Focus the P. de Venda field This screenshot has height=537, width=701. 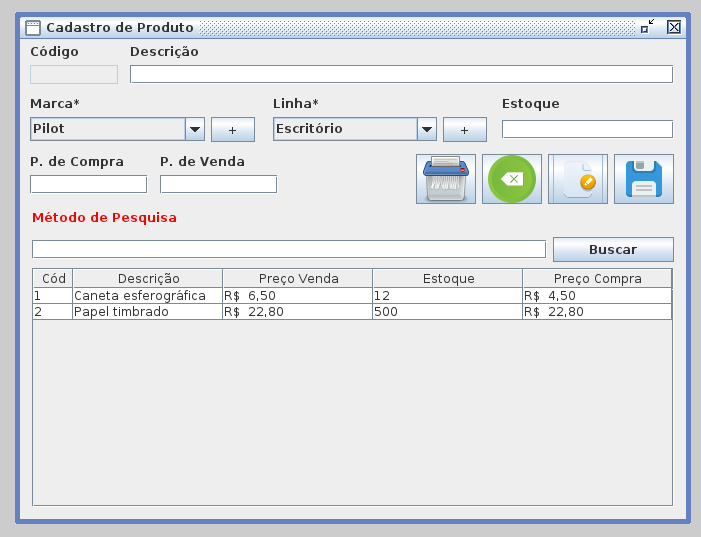pyautogui.click(x=219, y=184)
